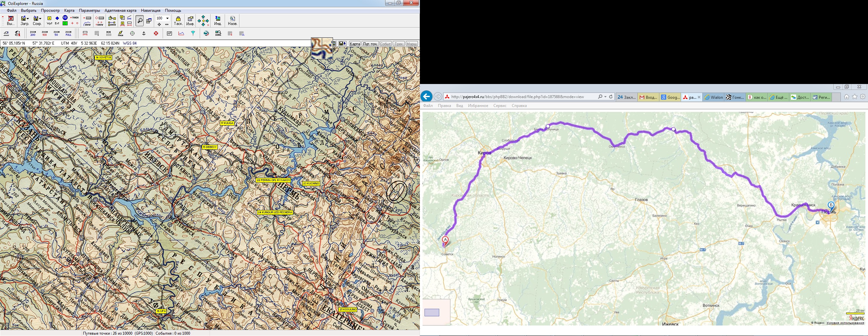The height and width of the screenshot is (336, 868).
Task: Click the DETAIL map search icon
Action: tap(218, 33)
